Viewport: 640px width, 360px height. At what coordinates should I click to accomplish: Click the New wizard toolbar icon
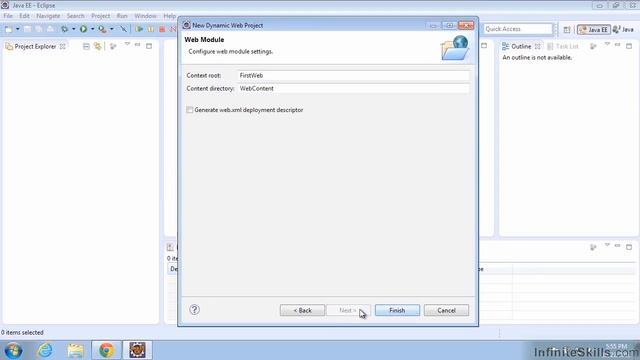(9, 29)
